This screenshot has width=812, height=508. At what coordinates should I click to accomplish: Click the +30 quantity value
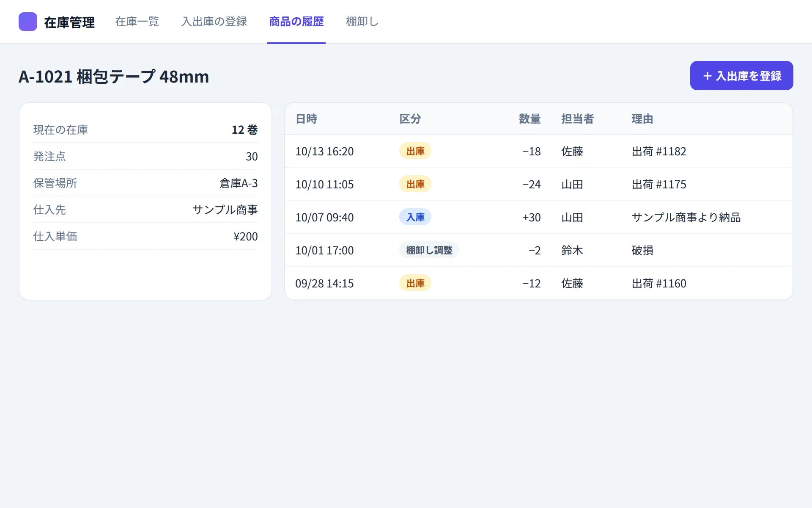pos(532,217)
